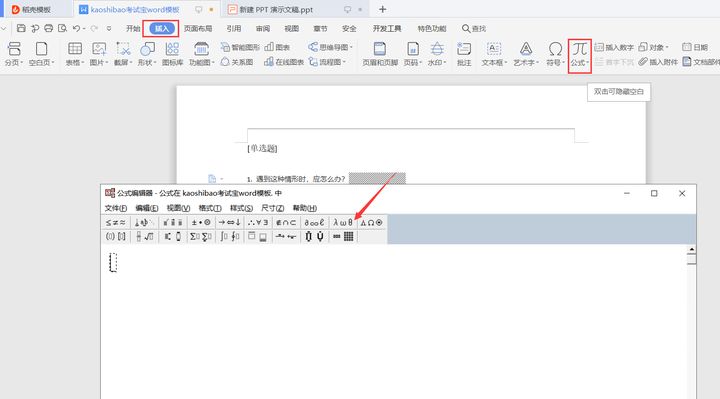Open the 艺术字 word art tool

click(526, 54)
